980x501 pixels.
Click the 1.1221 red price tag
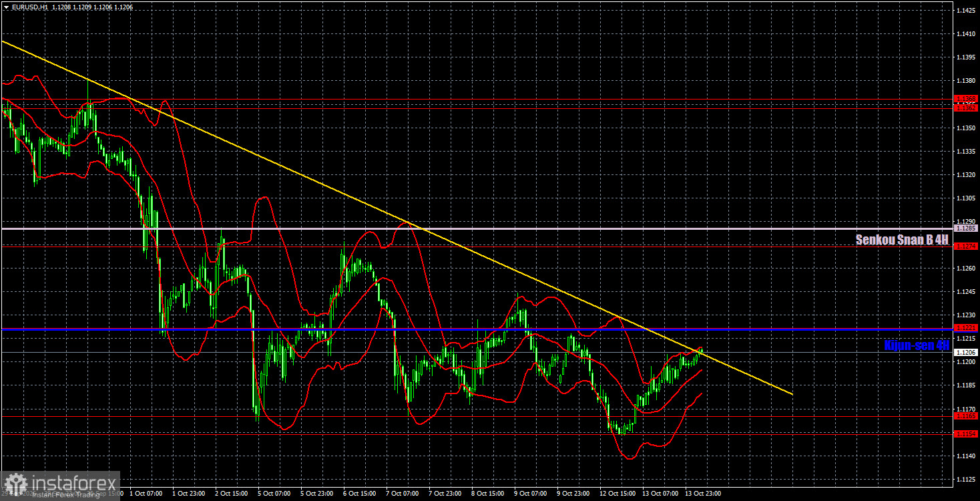point(966,328)
